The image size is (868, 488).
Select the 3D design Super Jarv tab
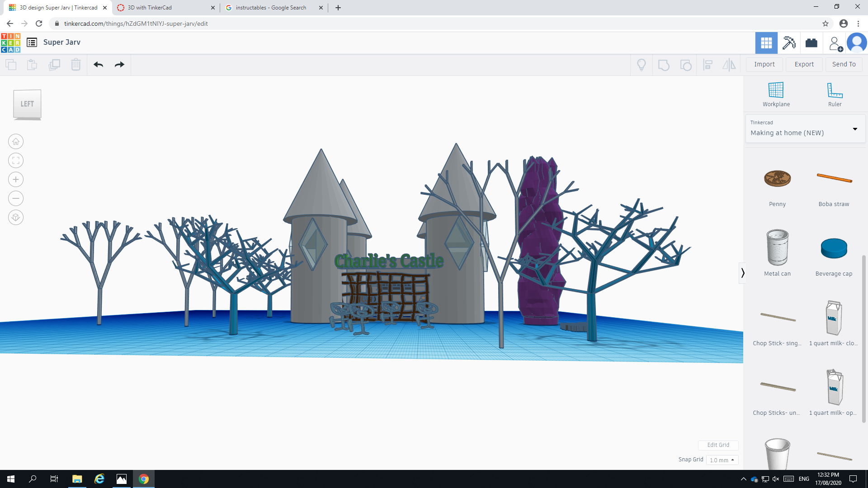pyautogui.click(x=58, y=8)
